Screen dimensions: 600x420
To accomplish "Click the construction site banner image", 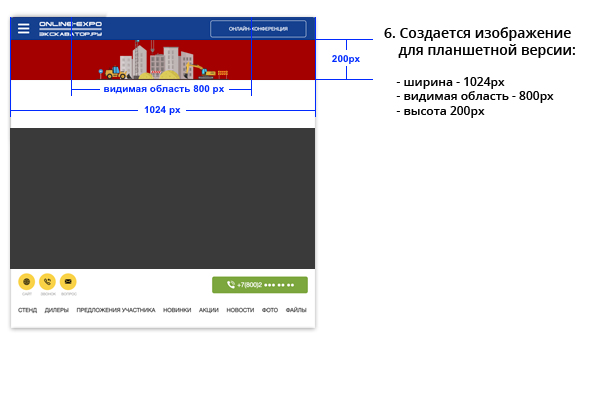I will click(x=163, y=60).
